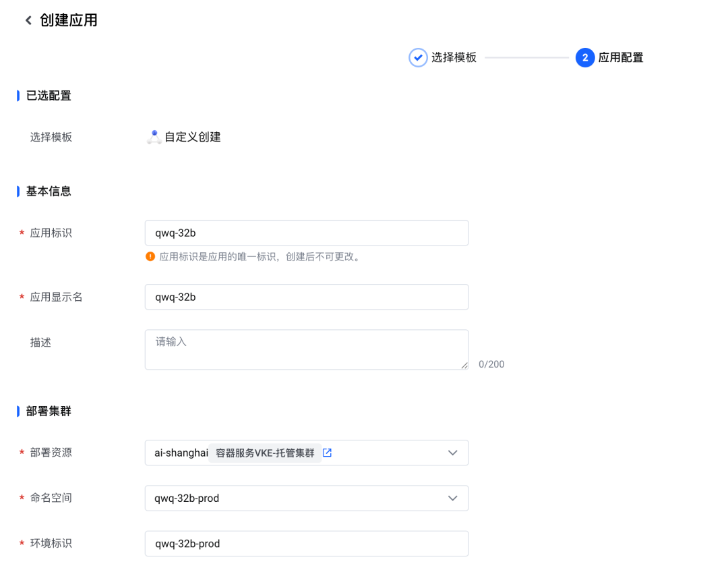728x572 pixels.
Task: Click the 容器服务VKE-托管集群 tag
Action: (265, 453)
